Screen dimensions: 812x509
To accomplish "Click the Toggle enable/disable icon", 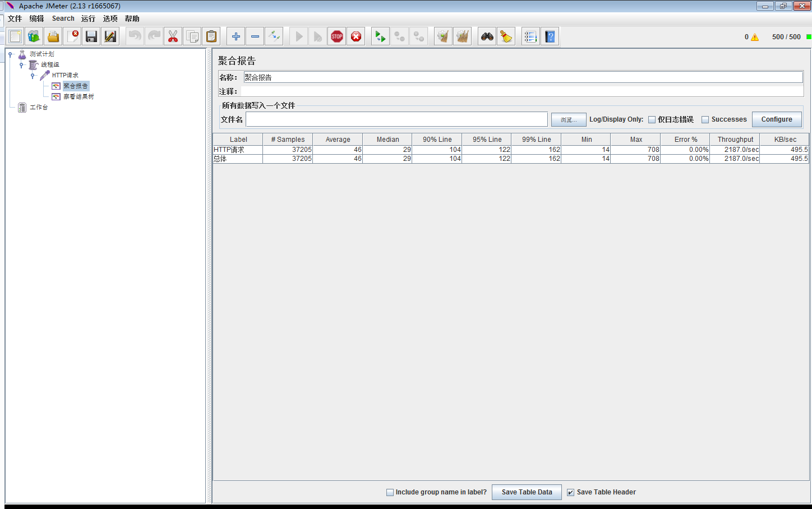I will point(274,36).
